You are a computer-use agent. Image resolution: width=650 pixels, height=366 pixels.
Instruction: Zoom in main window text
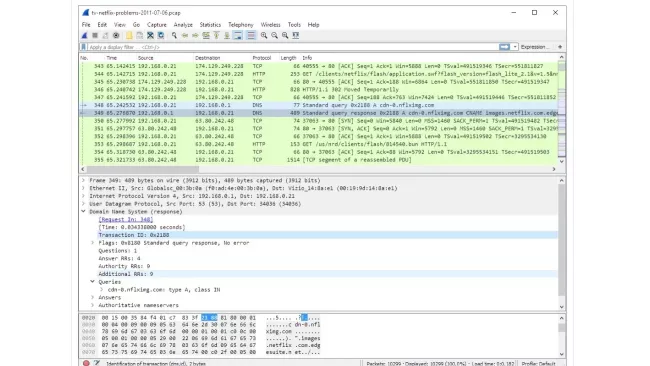264,36
